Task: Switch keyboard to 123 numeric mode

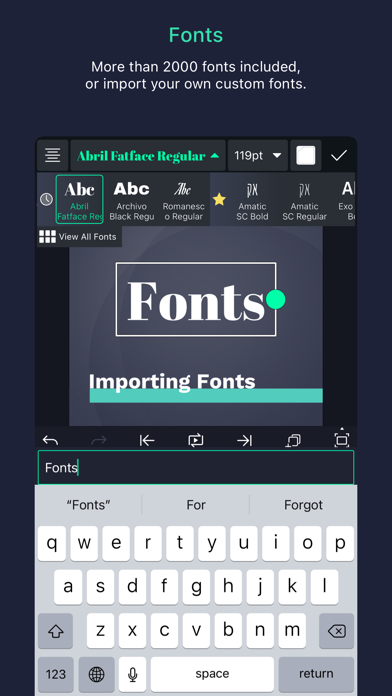Action: coord(55,674)
